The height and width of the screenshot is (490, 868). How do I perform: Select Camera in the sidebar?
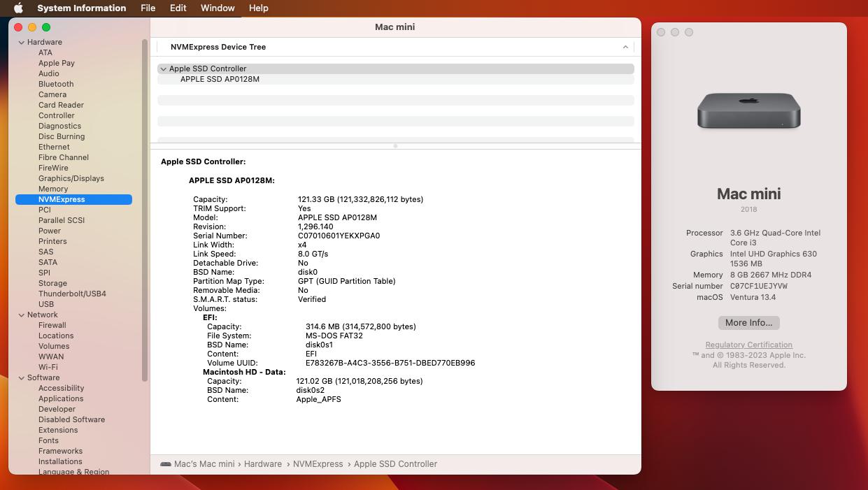[x=52, y=94]
